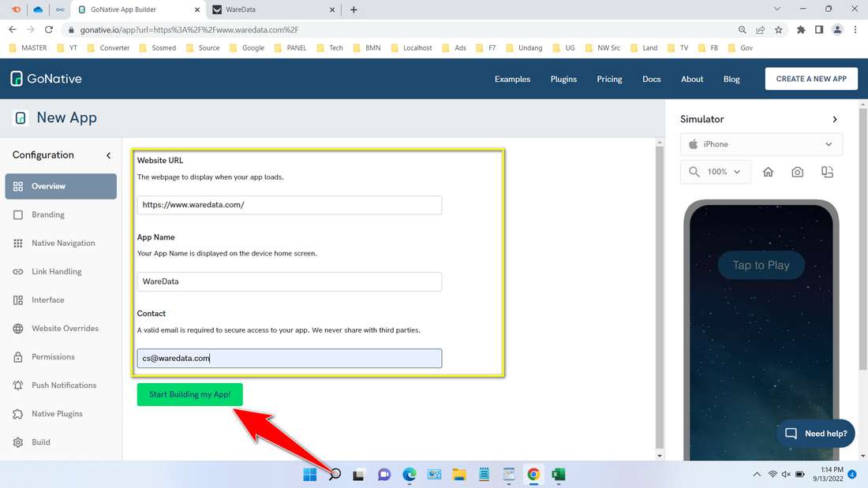Screen dimensions: 868x488
Task: Click the Start Building my App button
Action: [x=189, y=394]
